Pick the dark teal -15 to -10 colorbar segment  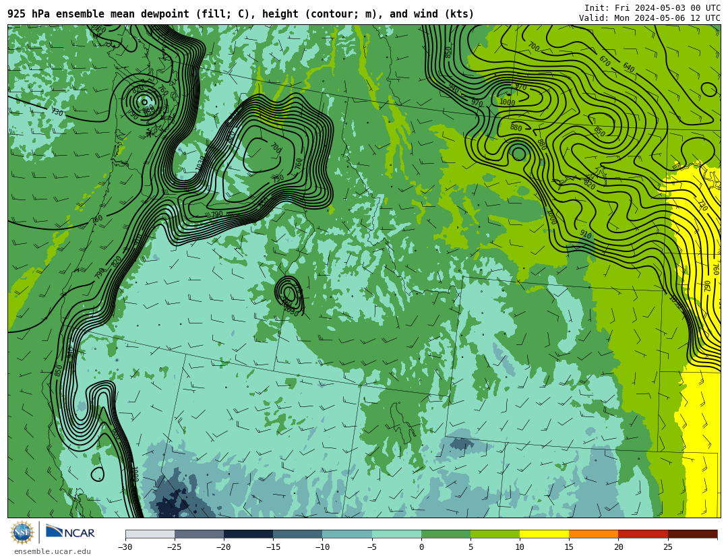point(298,534)
